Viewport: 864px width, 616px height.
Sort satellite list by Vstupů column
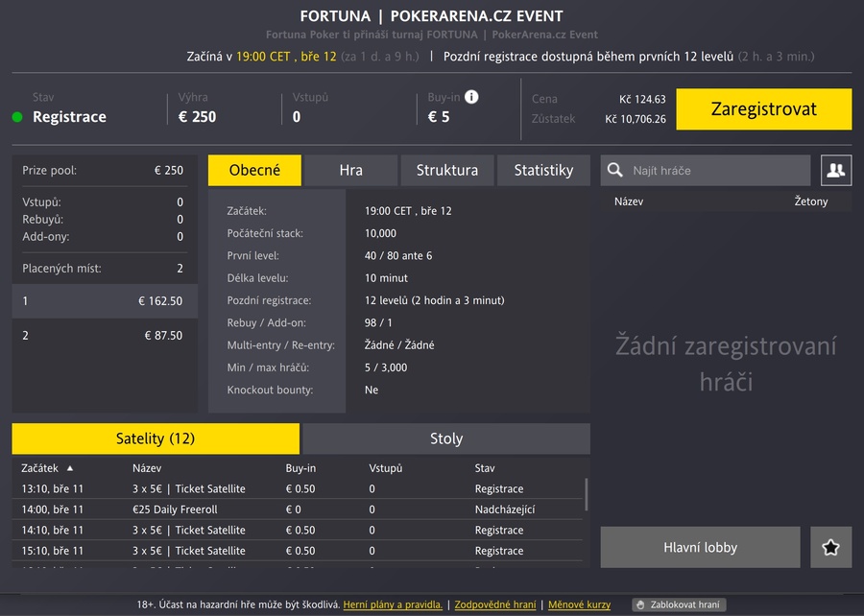pyautogui.click(x=385, y=468)
